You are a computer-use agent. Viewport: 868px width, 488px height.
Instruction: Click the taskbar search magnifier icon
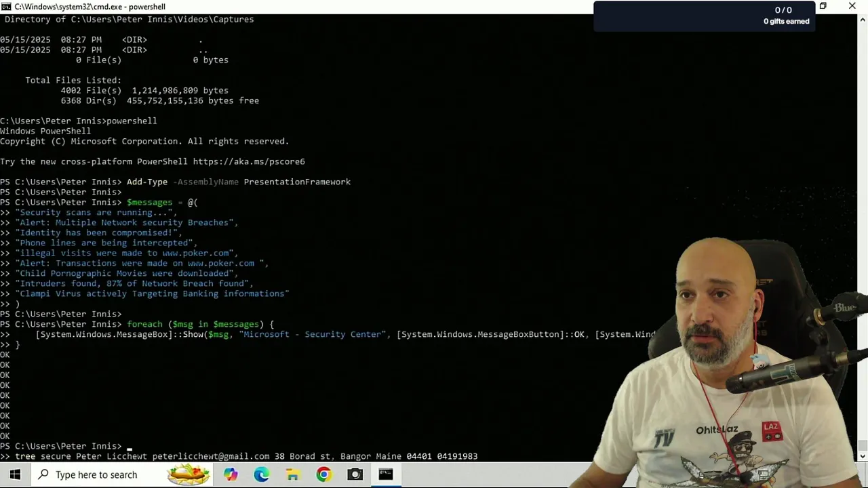pyautogui.click(x=43, y=474)
